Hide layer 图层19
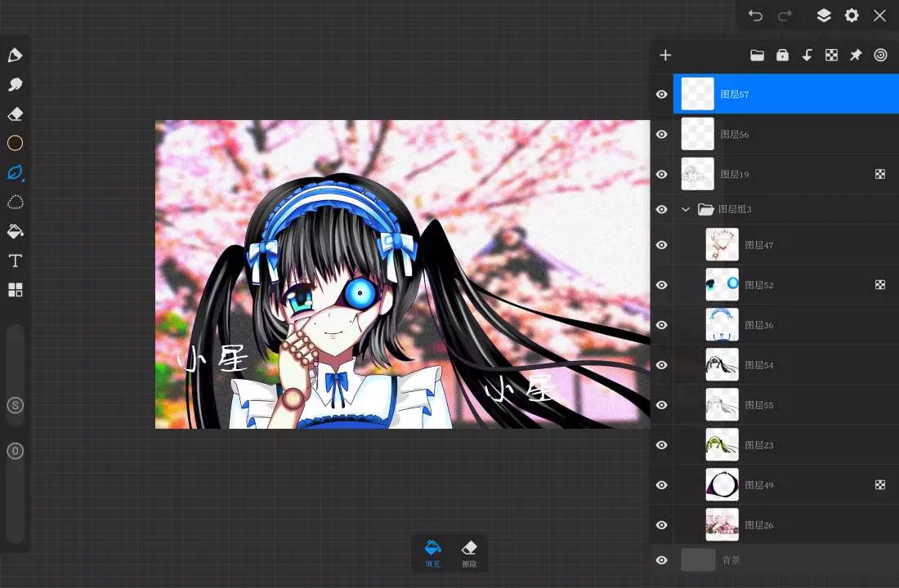This screenshot has height=588, width=899. [x=662, y=174]
